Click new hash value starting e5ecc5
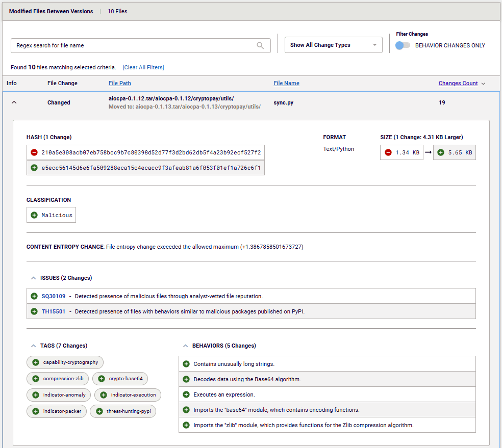Image resolution: width=502 pixels, height=448 pixels. [x=151, y=168]
